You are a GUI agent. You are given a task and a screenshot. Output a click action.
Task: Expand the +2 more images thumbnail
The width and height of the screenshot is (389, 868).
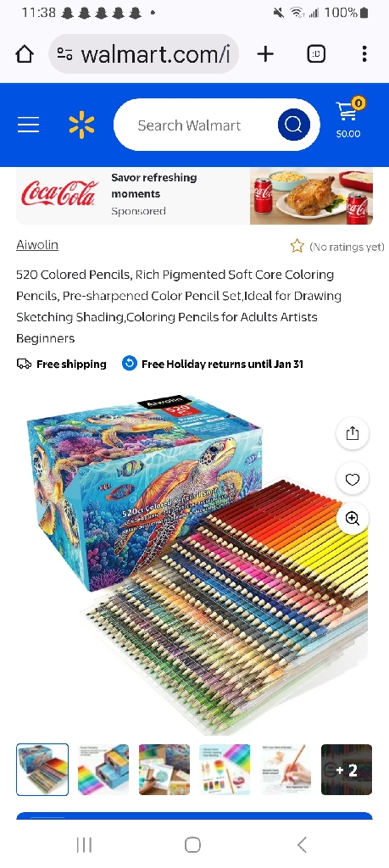pyautogui.click(x=347, y=770)
